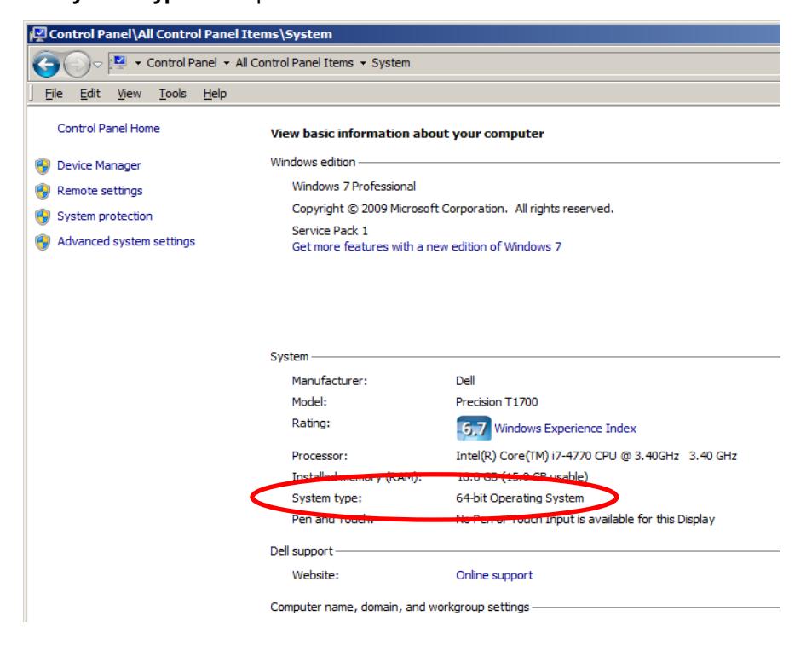Screen dimensions: 812x645
Task: Click the shield icon beside Device Manager
Action: click(x=43, y=165)
